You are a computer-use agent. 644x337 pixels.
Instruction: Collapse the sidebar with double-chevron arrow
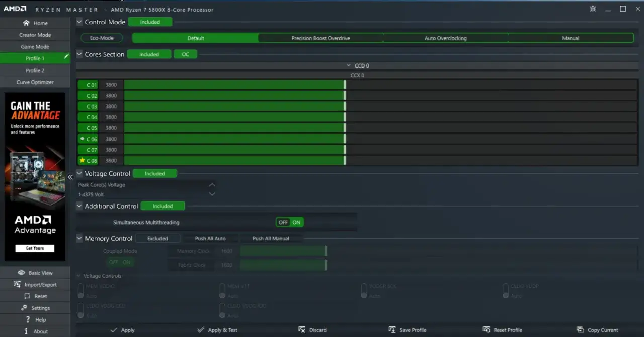click(70, 177)
